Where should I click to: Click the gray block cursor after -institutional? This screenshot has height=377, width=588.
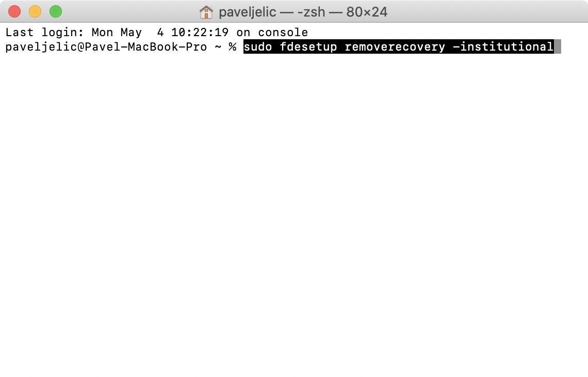click(x=558, y=46)
